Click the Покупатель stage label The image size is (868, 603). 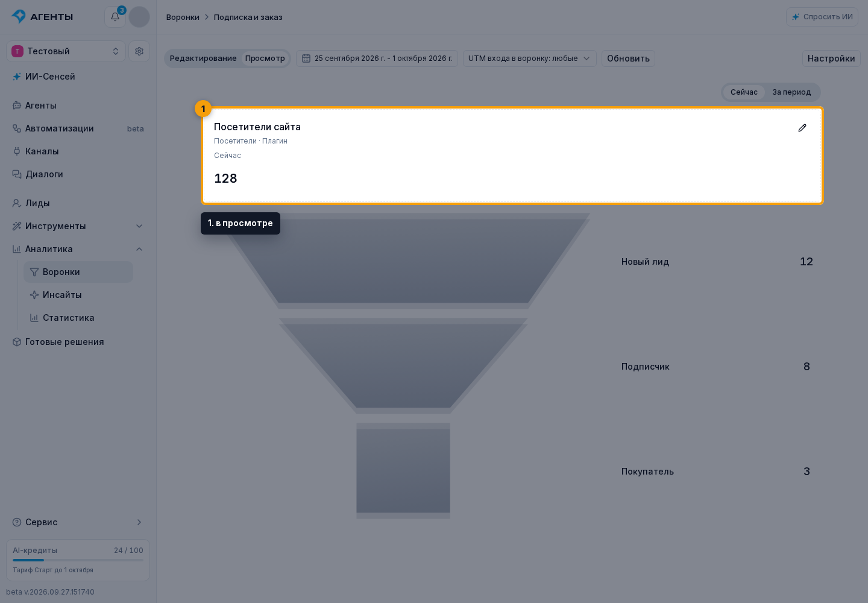647,472
